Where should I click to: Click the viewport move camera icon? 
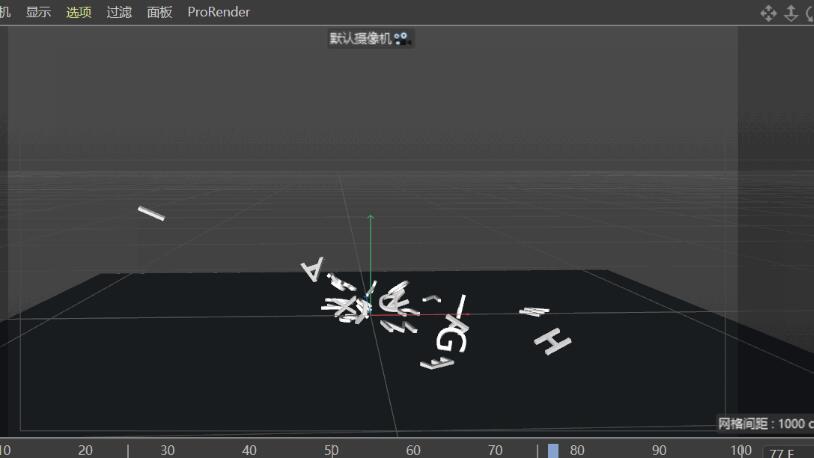pos(768,13)
